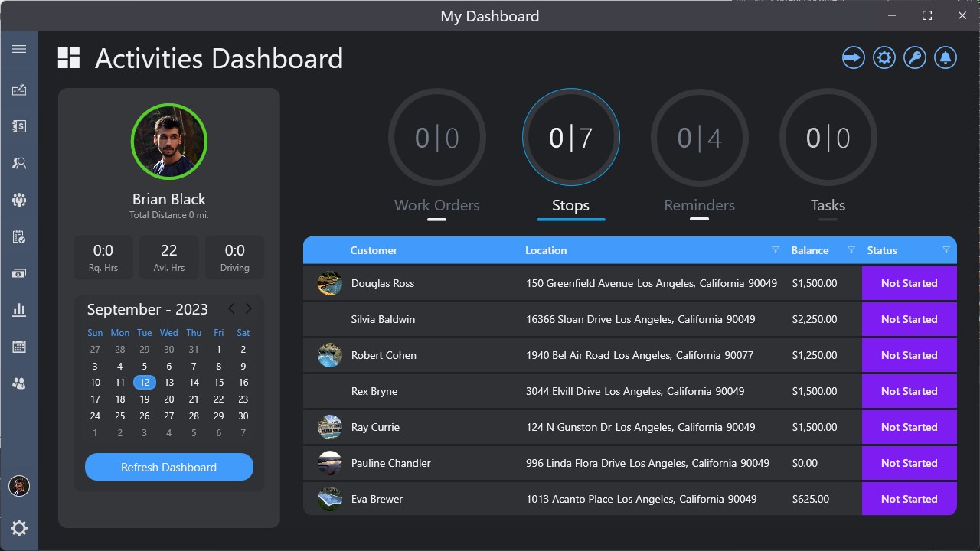Open notifications via the bell icon
Image resolution: width=980 pixels, height=551 pixels.
[945, 57]
